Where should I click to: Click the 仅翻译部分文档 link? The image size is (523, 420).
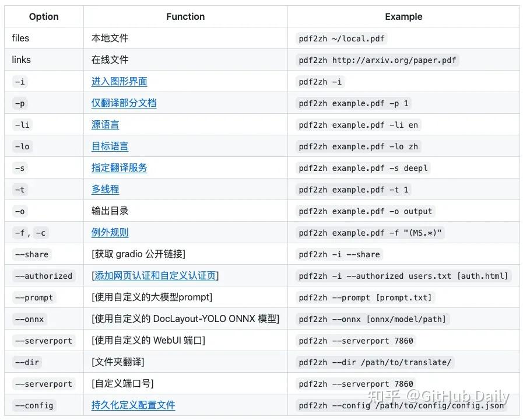point(124,103)
